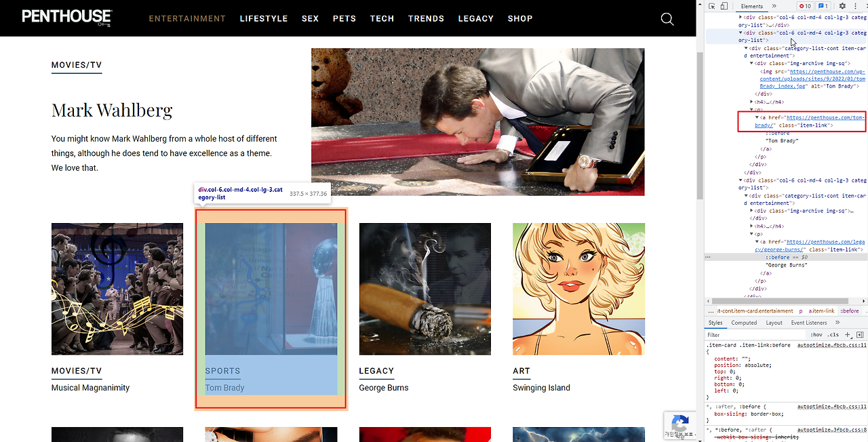This screenshot has height=442, width=868.
Task: Collapse the a href george-burns node
Action: [757, 241]
